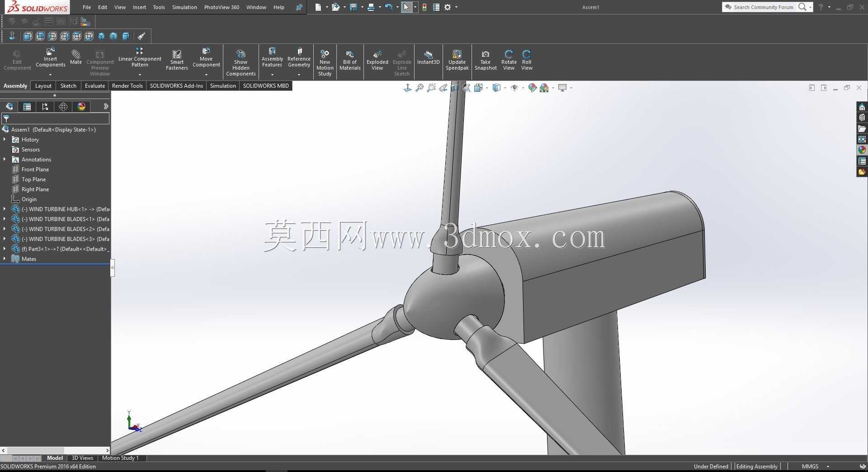Click the Insert Components tool

[50, 57]
